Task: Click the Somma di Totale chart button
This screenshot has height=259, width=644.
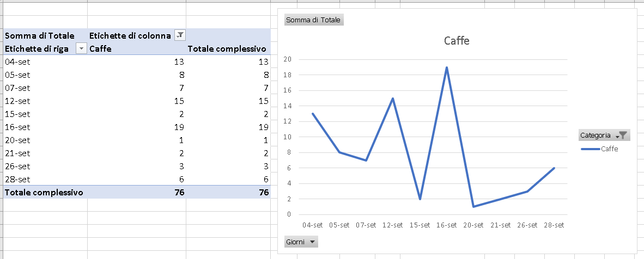Action: [314, 20]
